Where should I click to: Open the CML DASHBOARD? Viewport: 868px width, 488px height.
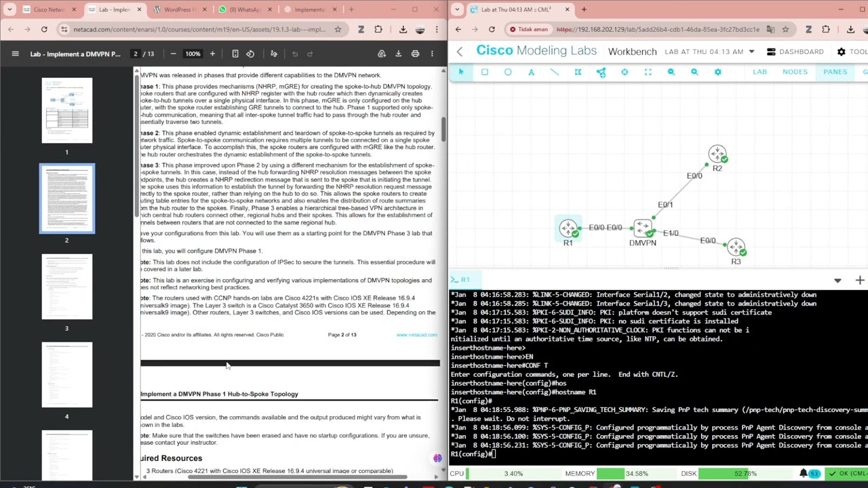pos(795,52)
